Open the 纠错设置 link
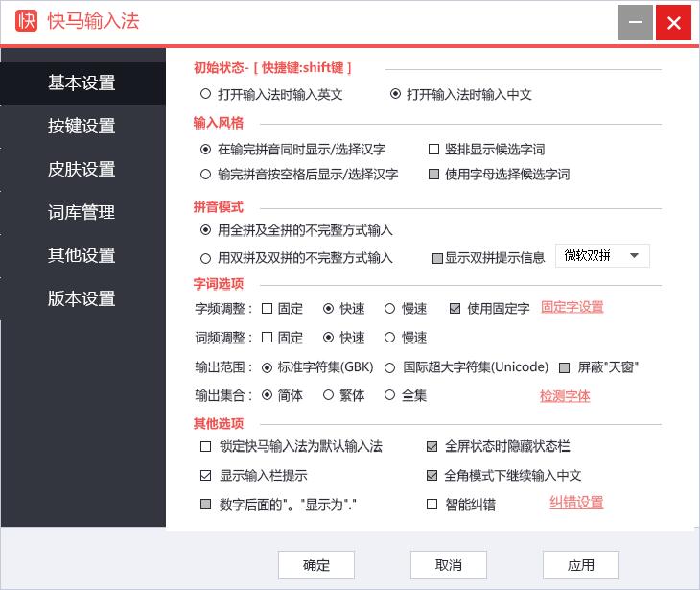This screenshot has width=700, height=590. [575, 503]
